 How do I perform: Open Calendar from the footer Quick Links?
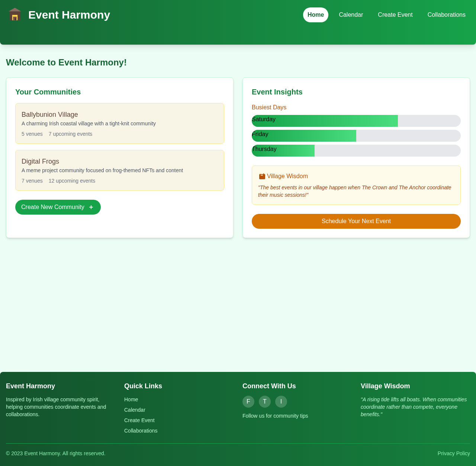[135, 410]
